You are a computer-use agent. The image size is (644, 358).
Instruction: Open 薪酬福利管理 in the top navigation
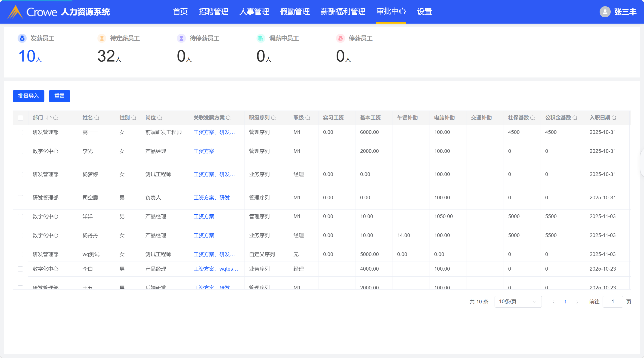(343, 12)
